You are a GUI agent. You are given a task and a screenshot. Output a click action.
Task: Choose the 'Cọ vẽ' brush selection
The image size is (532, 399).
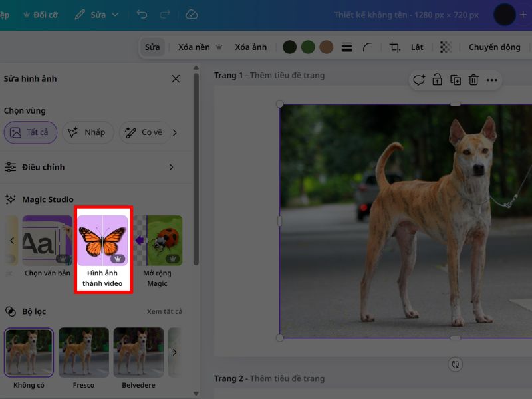pos(145,132)
